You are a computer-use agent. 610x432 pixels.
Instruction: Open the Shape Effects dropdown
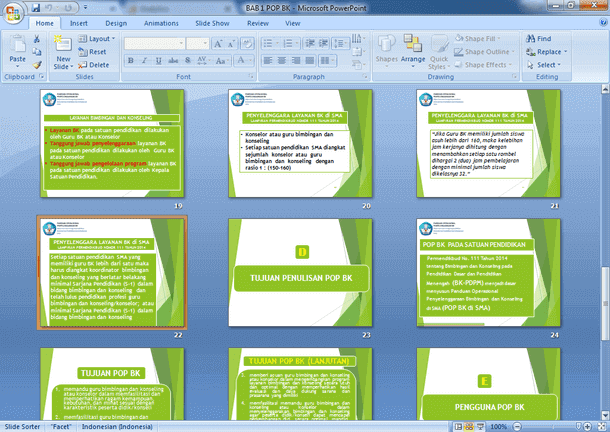[483, 65]
